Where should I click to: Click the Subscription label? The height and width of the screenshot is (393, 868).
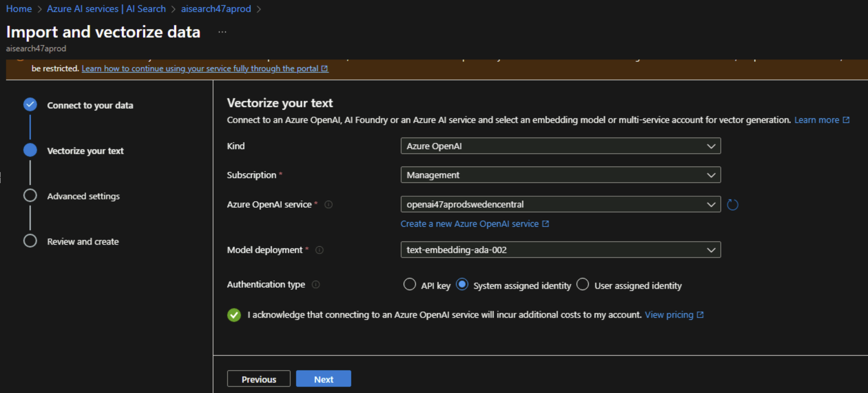pos(251,175)
